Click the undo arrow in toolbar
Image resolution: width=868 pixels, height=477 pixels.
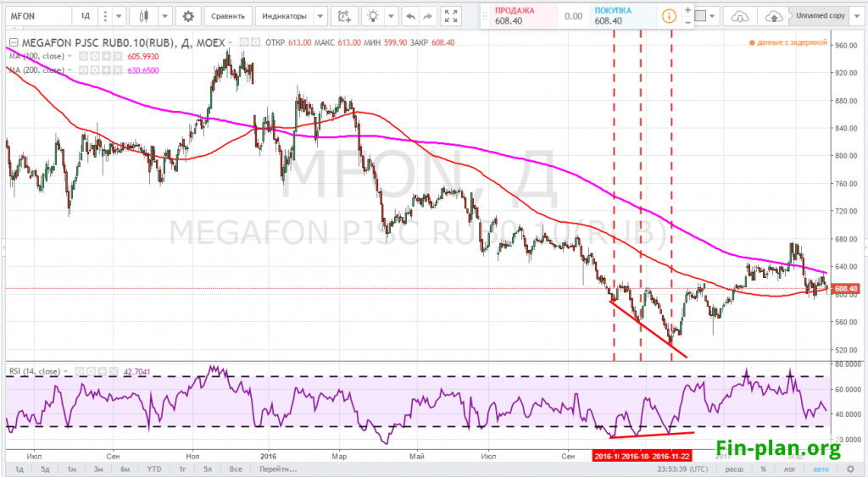coord(410,15)
